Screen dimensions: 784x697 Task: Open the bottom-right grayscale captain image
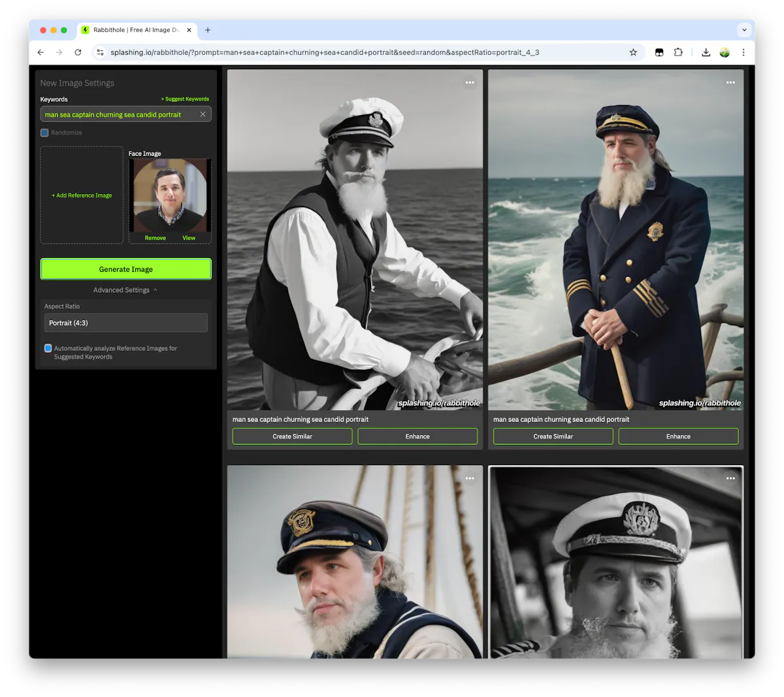615,562
